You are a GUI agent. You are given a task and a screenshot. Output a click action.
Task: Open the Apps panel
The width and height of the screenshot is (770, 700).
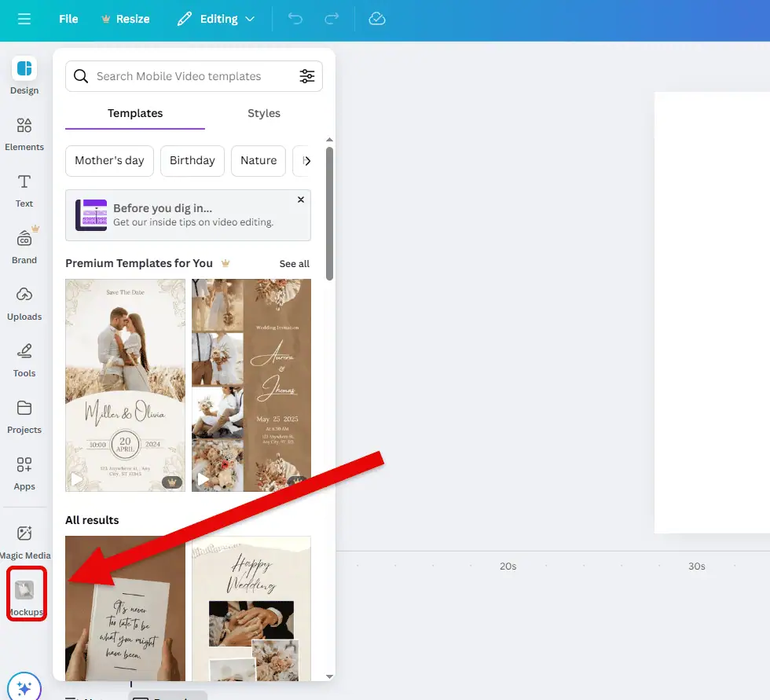24,472
